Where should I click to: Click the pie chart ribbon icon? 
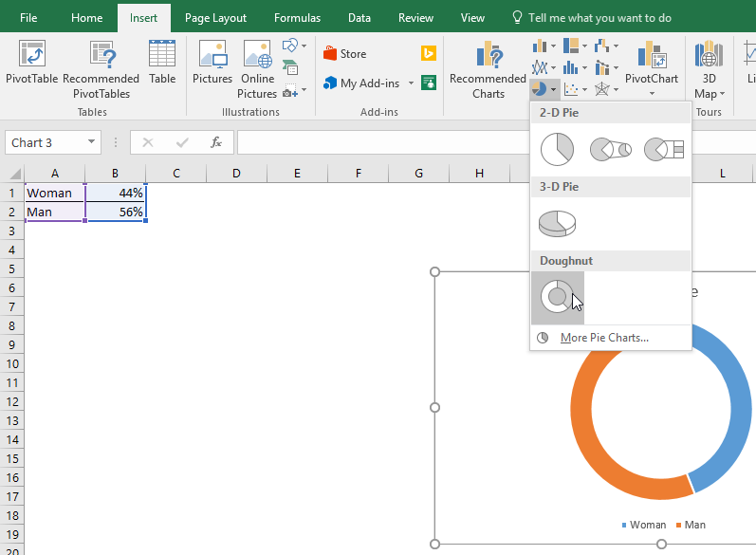click(x=539, y=89)
